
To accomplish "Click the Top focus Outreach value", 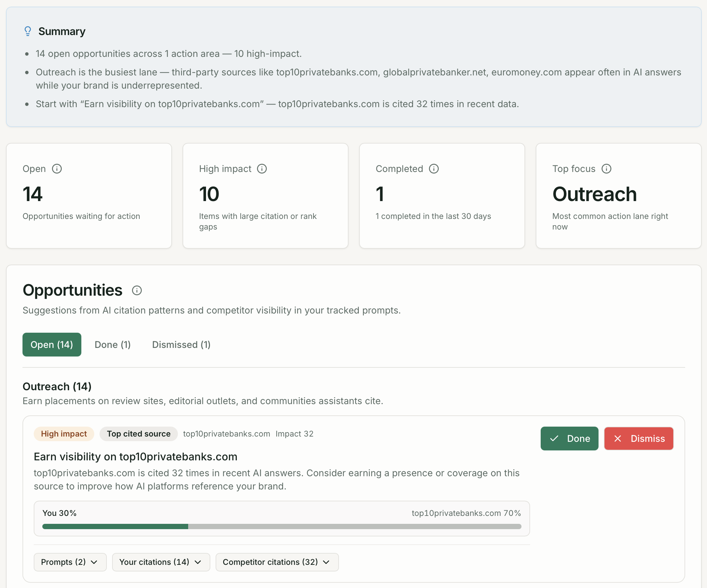I will click(595, 194).
